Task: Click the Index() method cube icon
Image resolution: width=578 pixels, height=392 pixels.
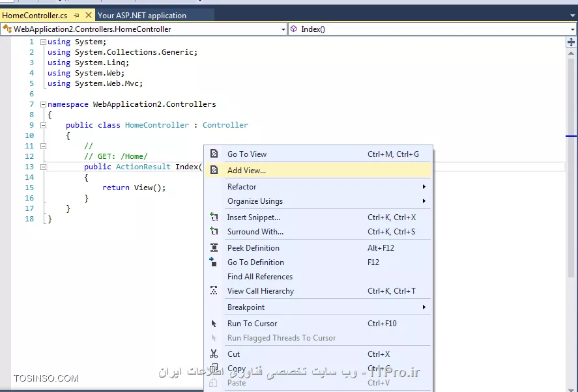Action: pyautogui.click(x=293, y=29)
